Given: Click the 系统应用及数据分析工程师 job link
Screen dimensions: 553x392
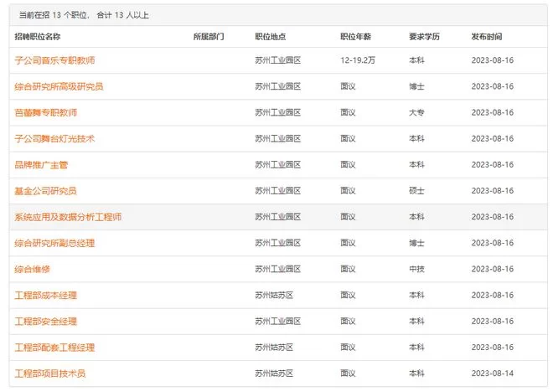Looking at the screenshot, I should [x=68, y=217].
